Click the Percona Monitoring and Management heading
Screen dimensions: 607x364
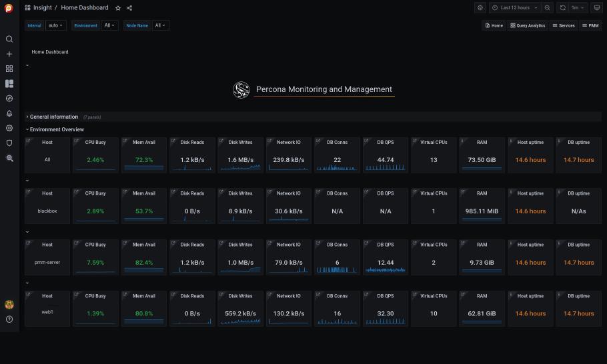pyautogui.click(x=324, y=89)
